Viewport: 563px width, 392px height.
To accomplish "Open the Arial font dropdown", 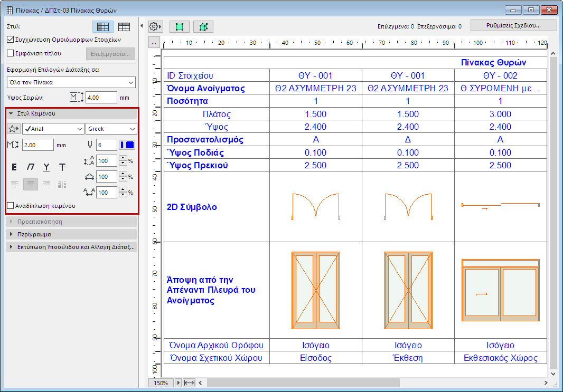I will pyautogui.click(x=53, y=129).
